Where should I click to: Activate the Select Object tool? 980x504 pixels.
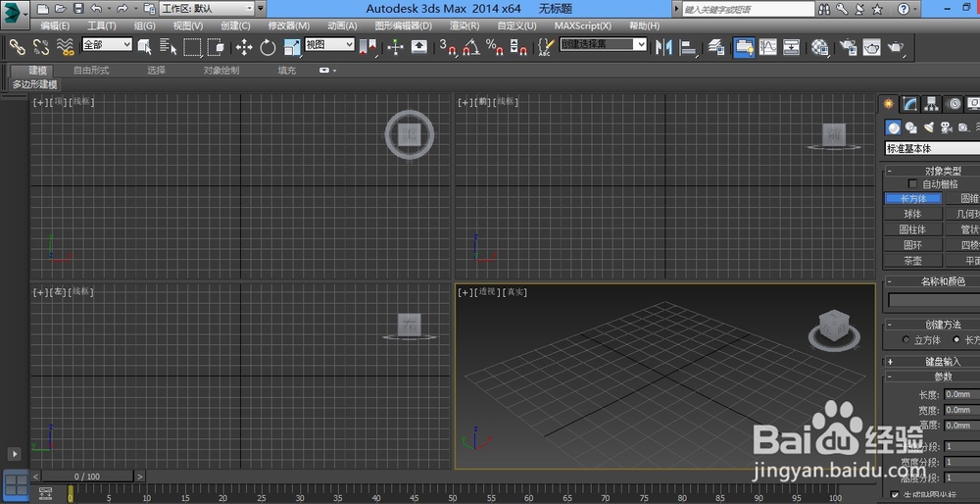pos(145,47)
